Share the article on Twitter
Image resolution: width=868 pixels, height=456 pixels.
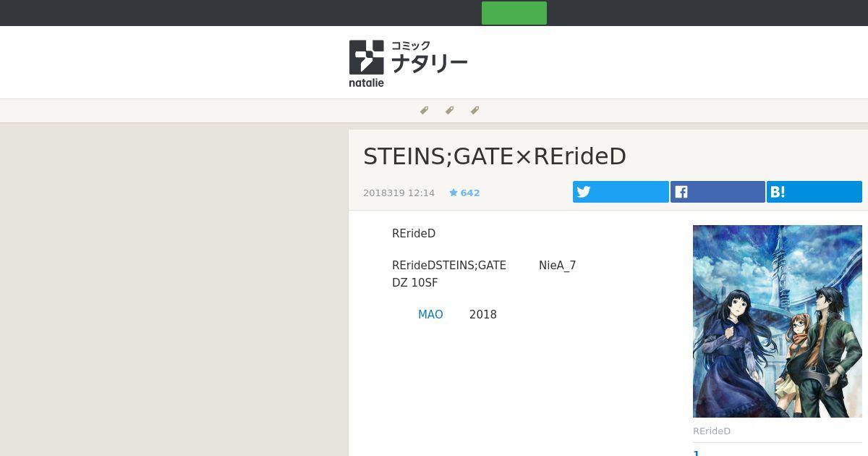pos(621,192)
